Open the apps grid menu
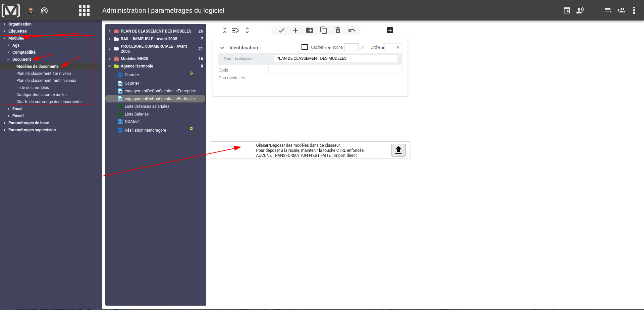644x310 pixels. pos(84,10)
